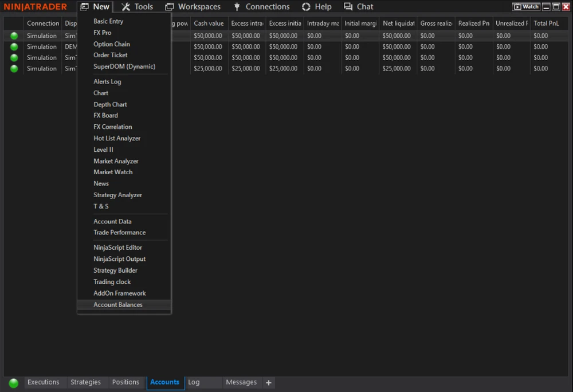Click the Workspaces windows icon

[x=169, y=6]
